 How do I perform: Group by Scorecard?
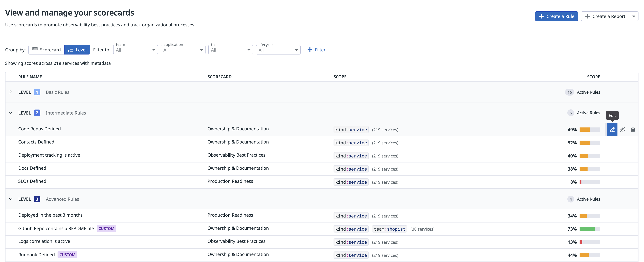(47, 50)
